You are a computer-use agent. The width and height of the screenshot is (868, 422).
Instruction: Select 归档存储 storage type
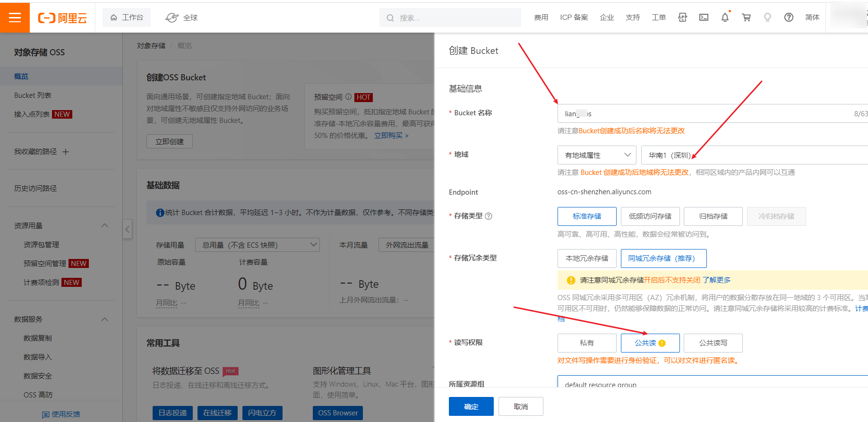pyautogui.click(x=713, y=216)
